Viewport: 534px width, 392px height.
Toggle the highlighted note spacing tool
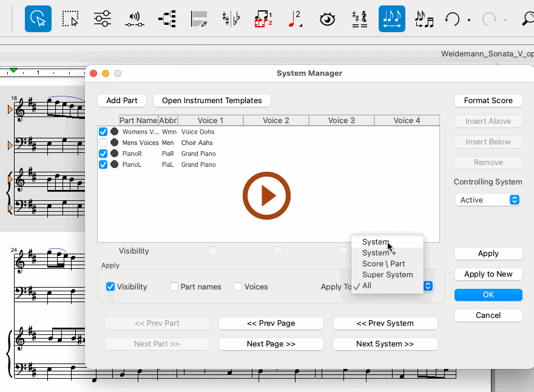pyautogui.click(x=392, y=19)
